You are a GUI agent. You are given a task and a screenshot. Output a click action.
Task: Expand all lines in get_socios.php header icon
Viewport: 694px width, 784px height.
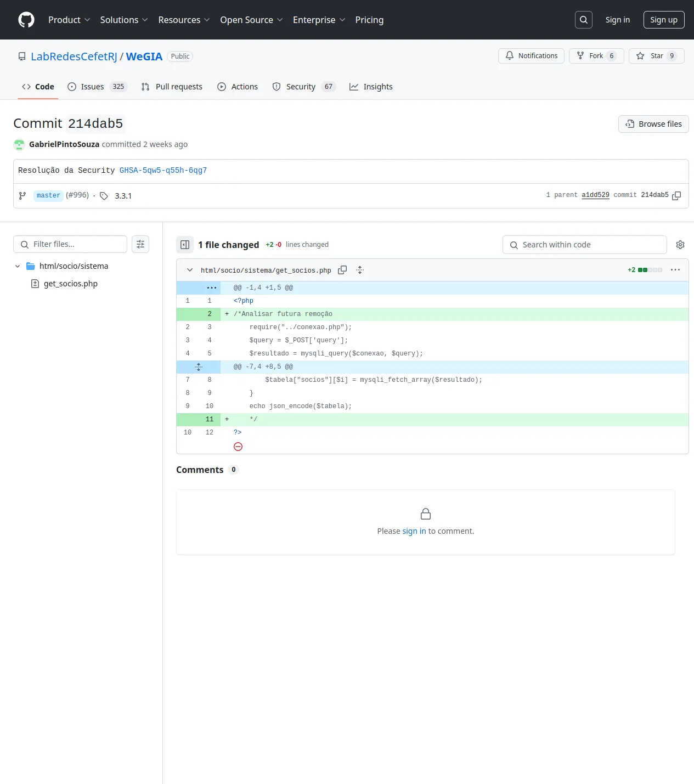click(360, 270)
